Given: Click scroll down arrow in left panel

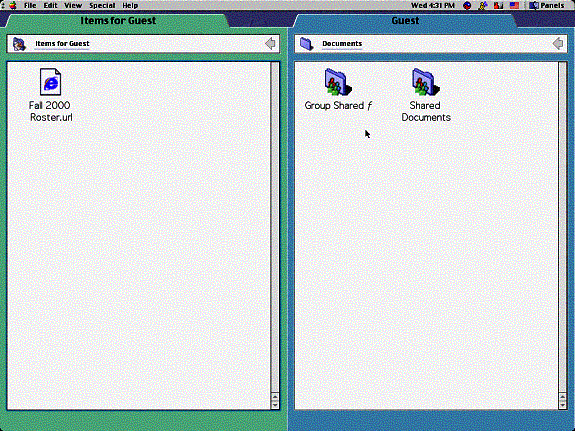Looking at the screenshot, I should (275, 405).
